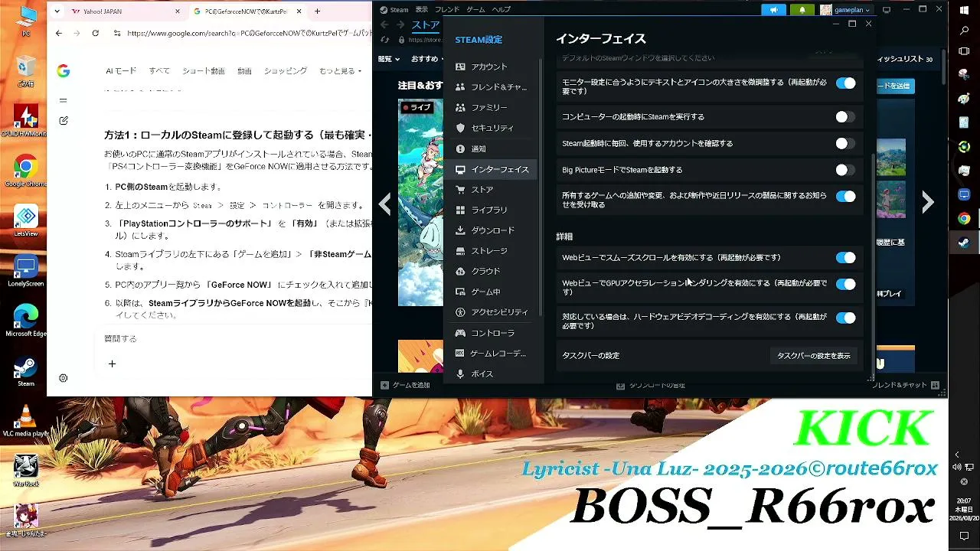Reload the Chrome page
Screen dimensions: 980x551
point(95,34)
